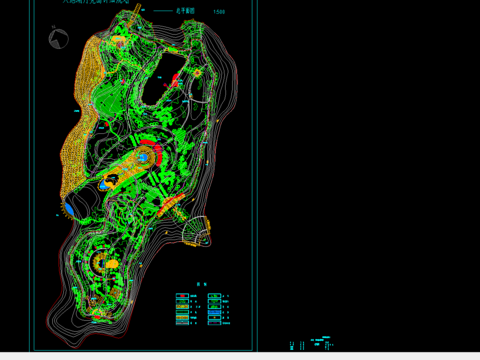Pick the purple swatch in the legend
Screen dimensions: 480x360
tap(214, 323)
